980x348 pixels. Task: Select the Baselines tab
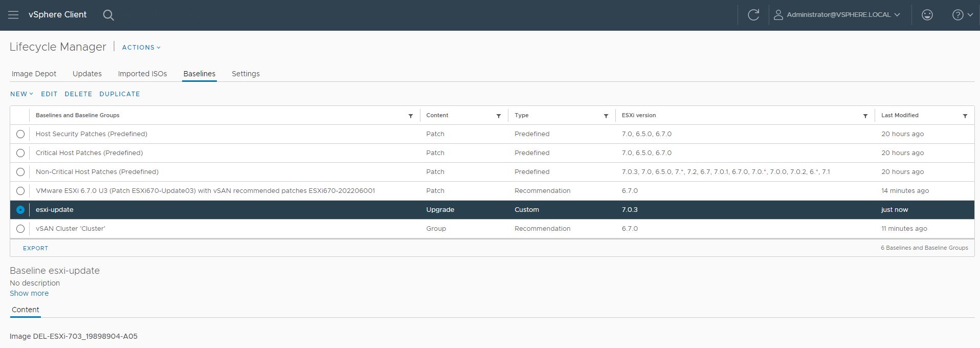coord(199,74)
